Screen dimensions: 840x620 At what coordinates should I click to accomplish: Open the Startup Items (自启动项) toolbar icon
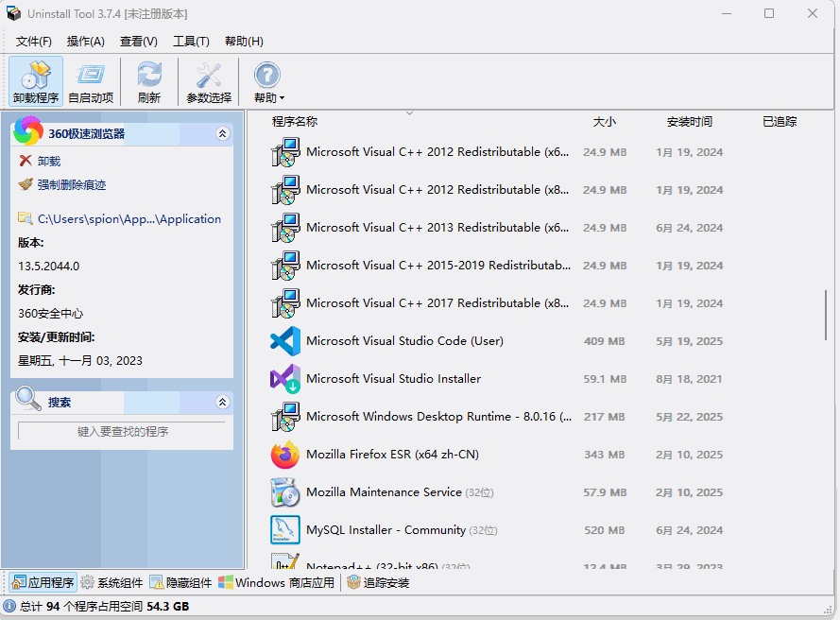pos(91,80)
